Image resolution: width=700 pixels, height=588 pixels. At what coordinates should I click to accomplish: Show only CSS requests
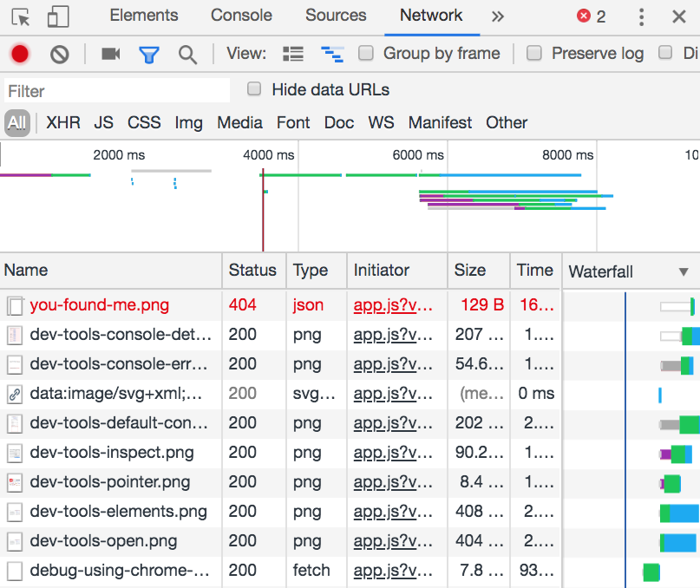144,123
